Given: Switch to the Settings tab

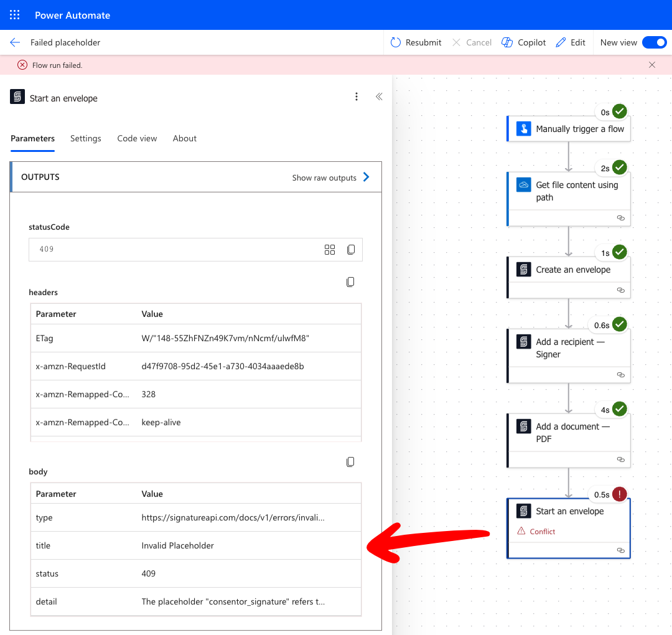Looking at the screenshot, I should pos(86,138).
